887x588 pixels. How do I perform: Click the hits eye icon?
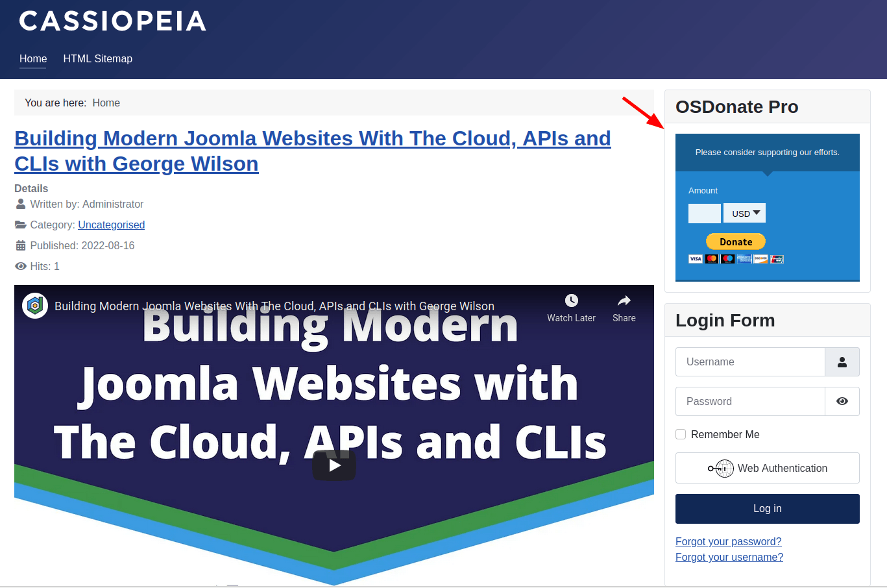click(x=21, y=266)
